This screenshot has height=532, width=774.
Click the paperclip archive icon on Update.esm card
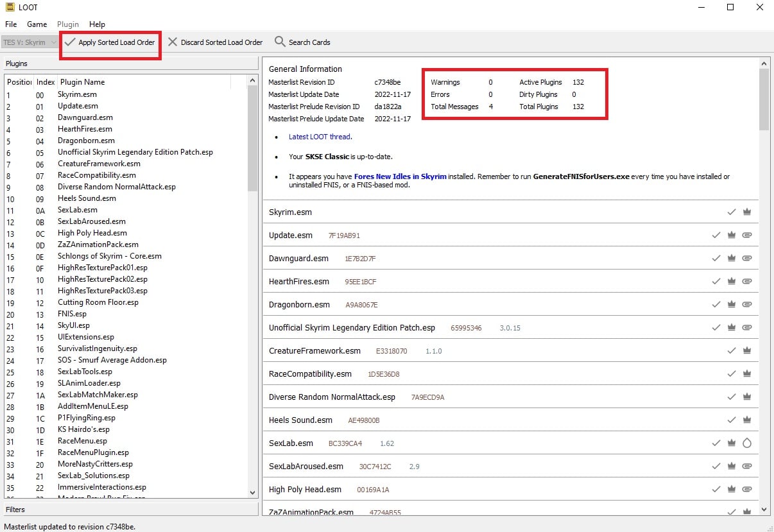click(746, 236)
